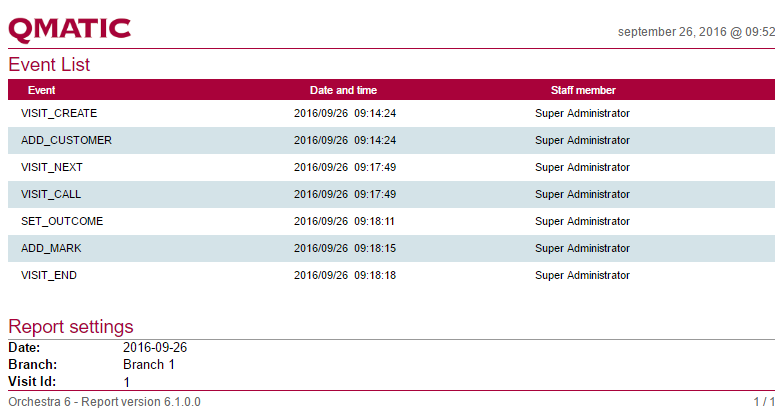Image resolution: width=784 pixels, height=419 pixels.
Task: Click the Event List heading
Action: [x=49, y=65]
